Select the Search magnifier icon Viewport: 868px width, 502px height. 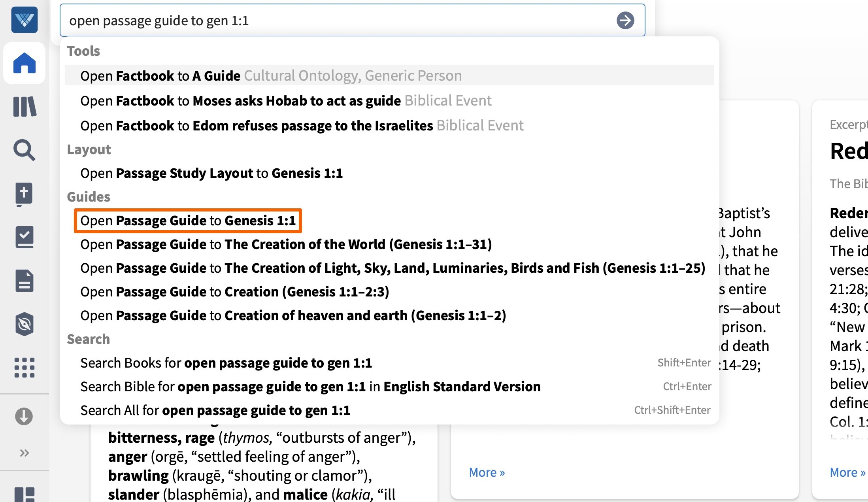(x=24, y=151)
